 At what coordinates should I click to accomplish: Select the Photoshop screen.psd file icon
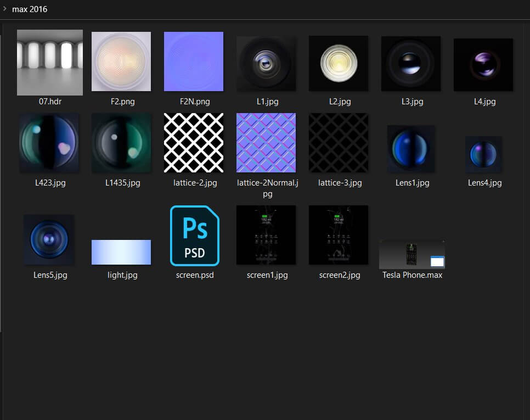pos(194,236)
